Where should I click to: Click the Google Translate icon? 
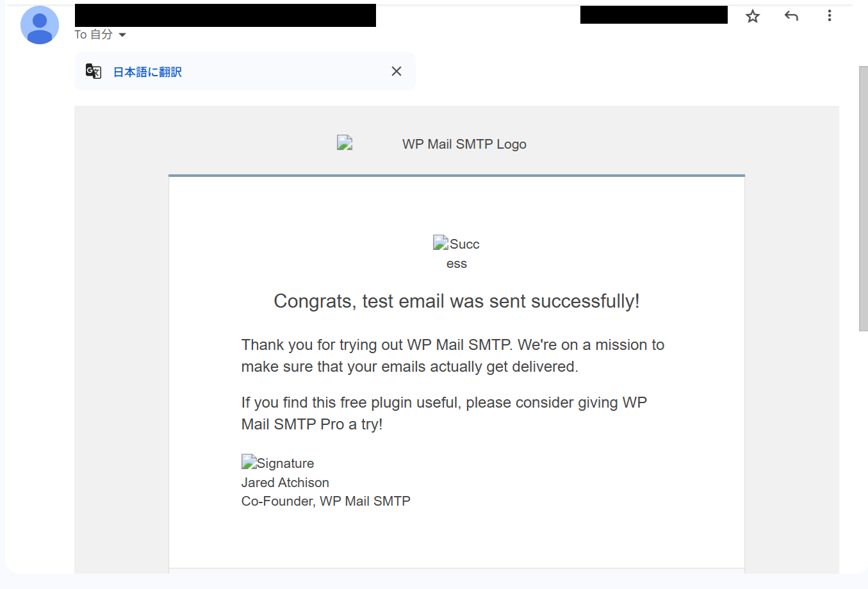(94, 71)
